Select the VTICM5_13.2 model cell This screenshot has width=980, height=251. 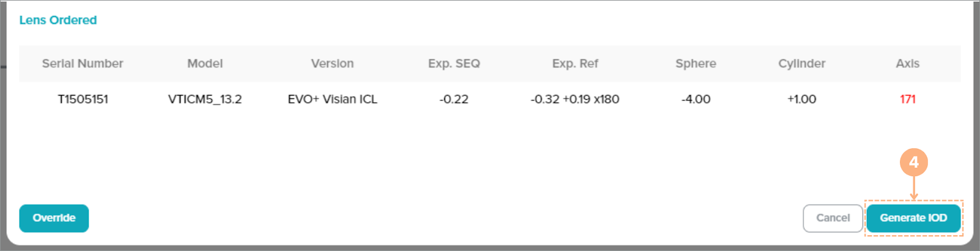205,99
